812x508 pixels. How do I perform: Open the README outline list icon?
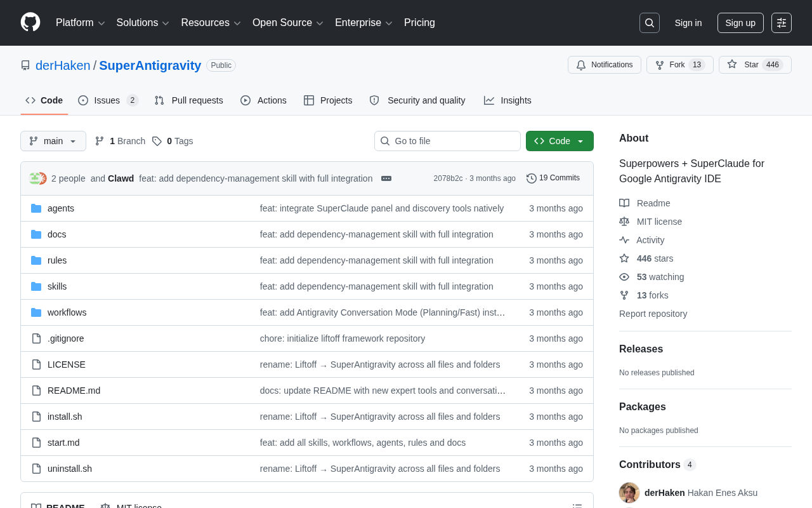(x=577, y=507)
